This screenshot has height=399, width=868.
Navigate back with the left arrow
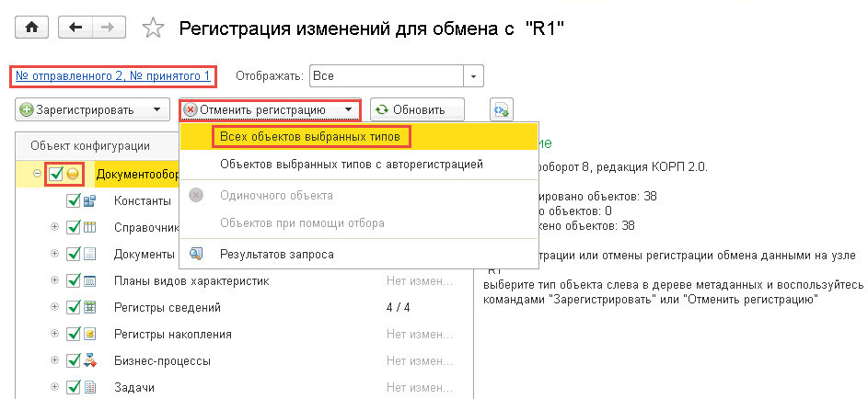[x=75, y=28]
